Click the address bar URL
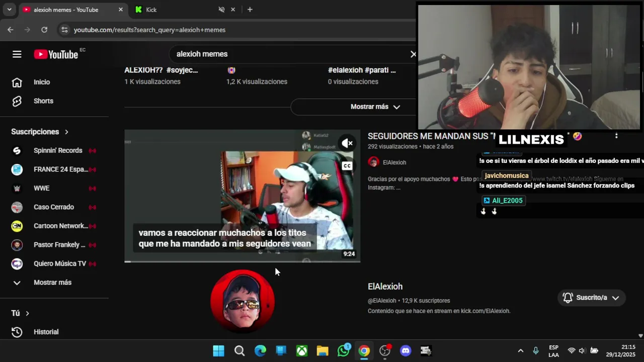The height and width of the screenshot is (362, 644). [149, 30]
